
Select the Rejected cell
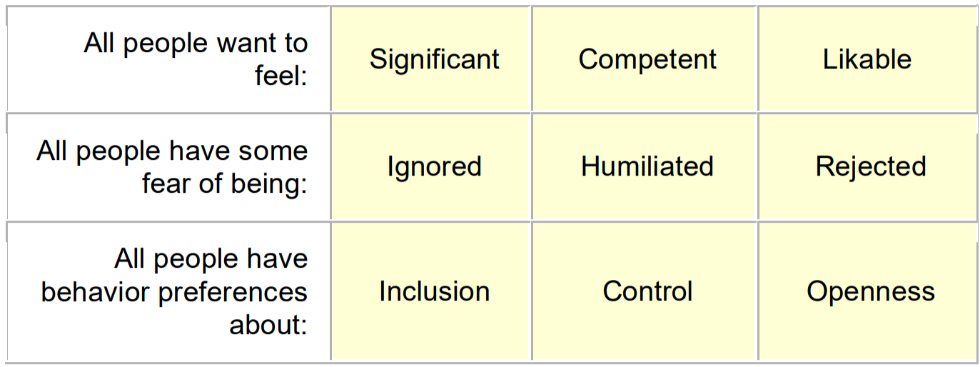pos(871,166)
